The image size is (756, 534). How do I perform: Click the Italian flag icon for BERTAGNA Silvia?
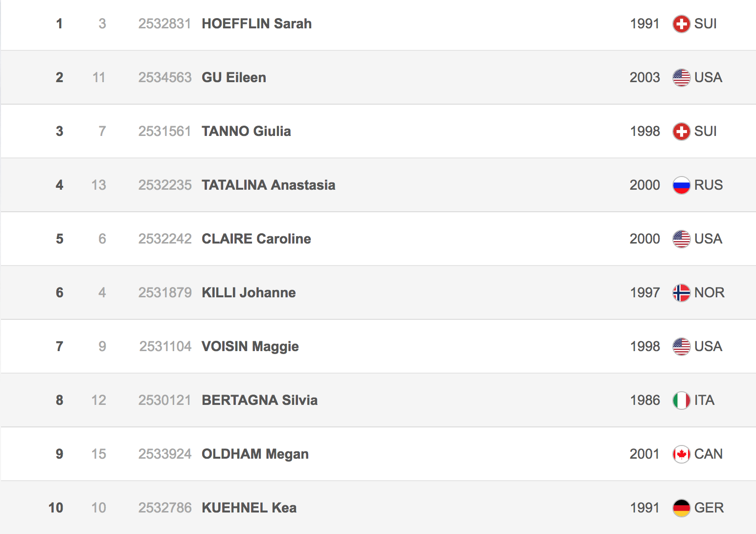click(681, 400)
